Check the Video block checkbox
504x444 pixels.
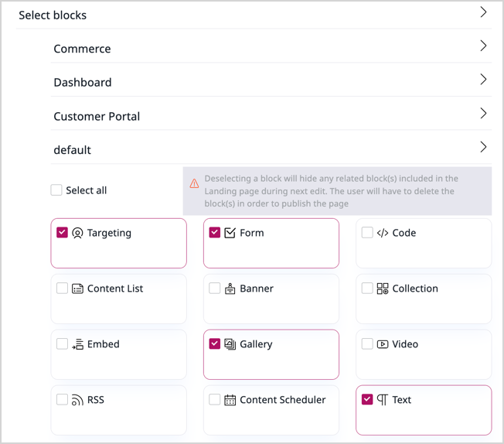(367, 343)
